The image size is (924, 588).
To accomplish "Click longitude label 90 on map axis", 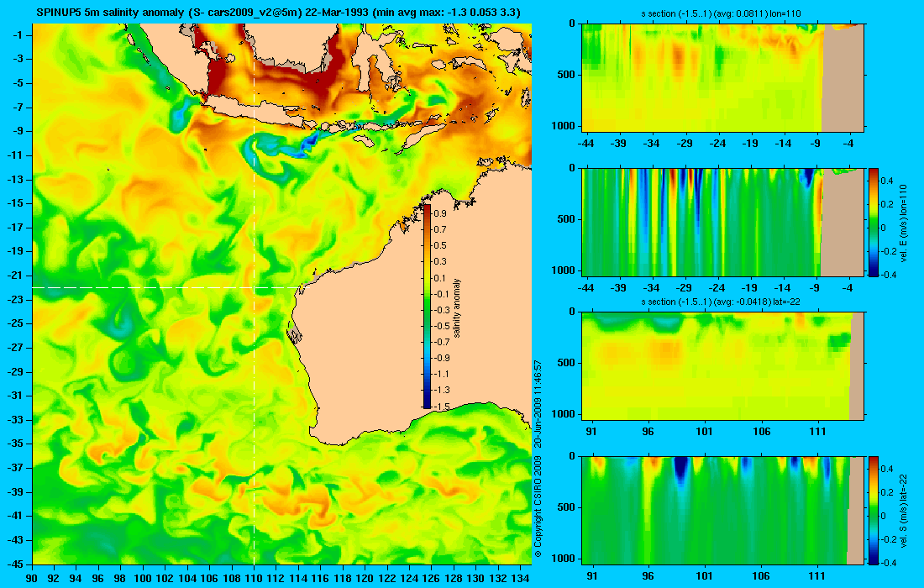I will pos(33,579).
